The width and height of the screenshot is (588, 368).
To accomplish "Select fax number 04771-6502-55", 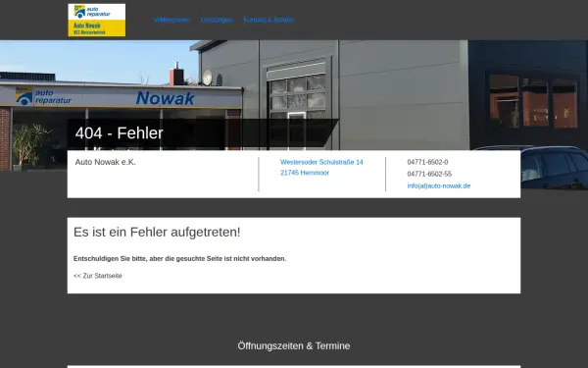I will [429, 174].
